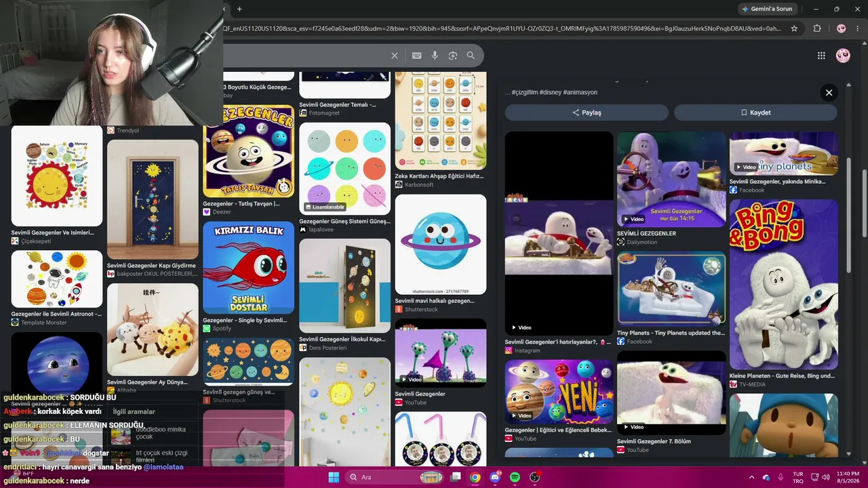The height and width of the screenshot is (488, 868).
Task: Click the taskbar Ara search box
Action: coord(395,477)
